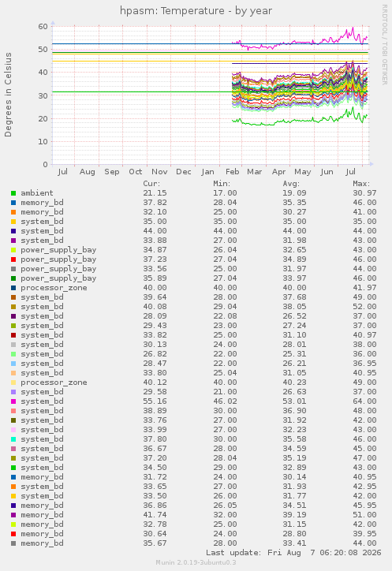Click the Oct label on the x-axis
Image resolution: width=392 pixels, height=571 pixels.
click(x=136, y=171)
